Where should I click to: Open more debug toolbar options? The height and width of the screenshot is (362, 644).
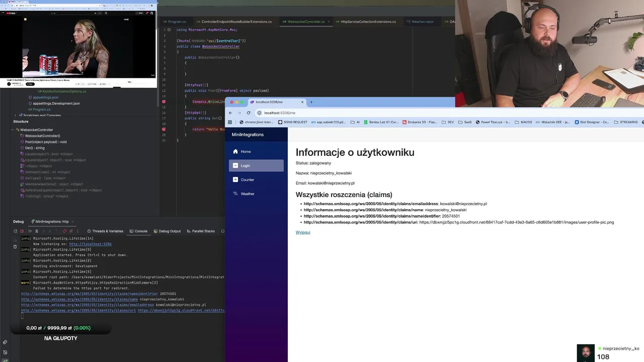(78, 231)
